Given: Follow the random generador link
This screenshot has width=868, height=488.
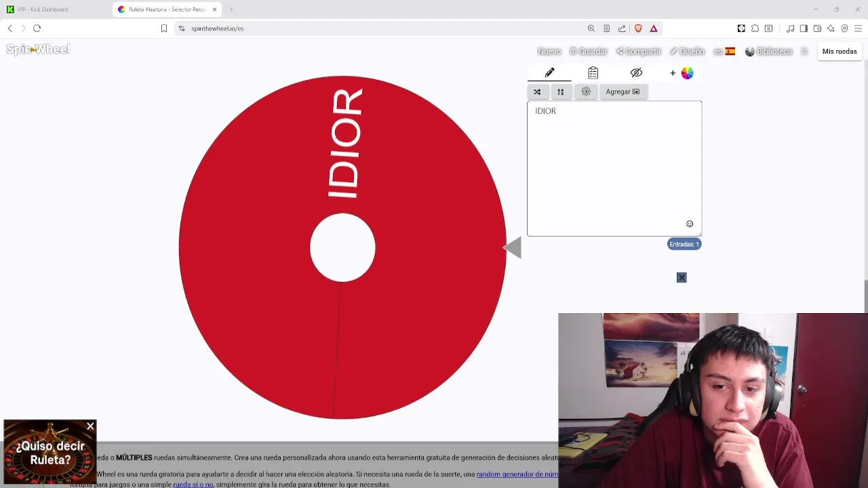Looking at the screenshot, I should pyautogui.click(x=517, y=474).
